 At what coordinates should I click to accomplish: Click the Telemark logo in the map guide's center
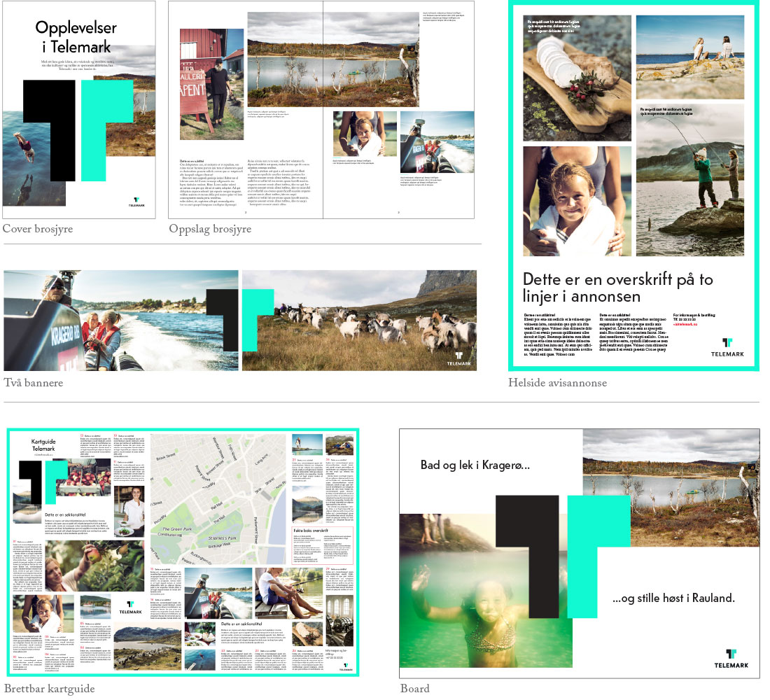(x=129, y=608)
